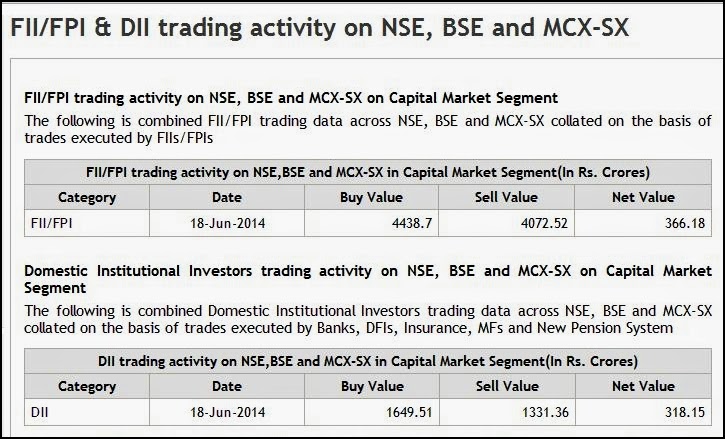
Task: Click the Net Value header in the FII/FPI table
Action: point(643,197)
